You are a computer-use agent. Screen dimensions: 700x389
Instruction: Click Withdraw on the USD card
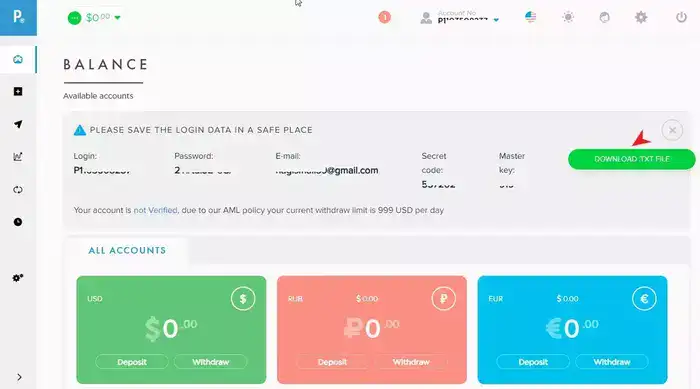pyautogui.click(x=210, y=362)
